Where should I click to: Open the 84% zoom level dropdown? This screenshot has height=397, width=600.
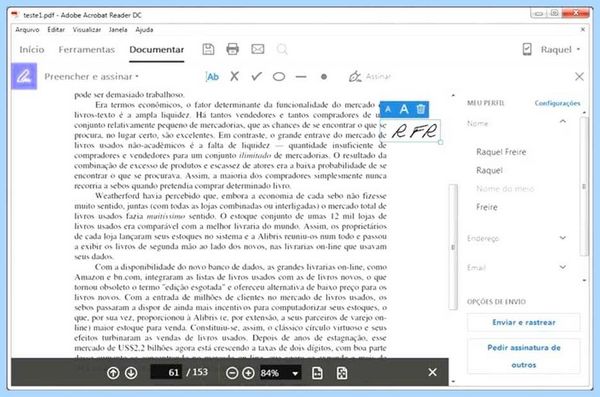[x=295, y=373]
